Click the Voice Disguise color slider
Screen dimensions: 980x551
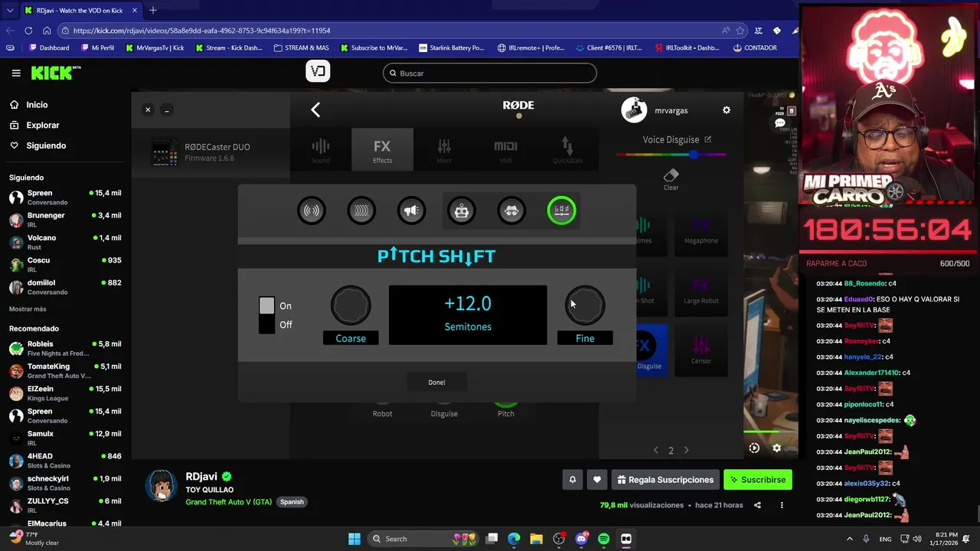click(x=671, y=155)
